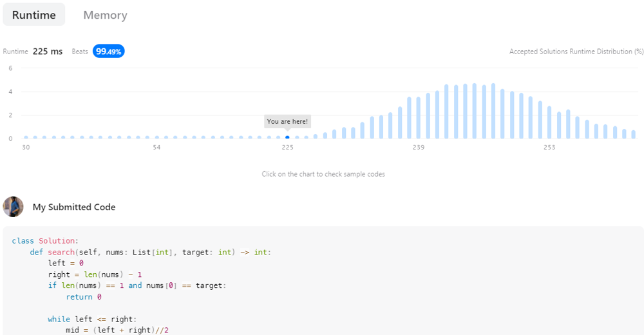
Task: Click the "225 ms" runtime value
Action: pyautogui.click(x=48, y=52)
